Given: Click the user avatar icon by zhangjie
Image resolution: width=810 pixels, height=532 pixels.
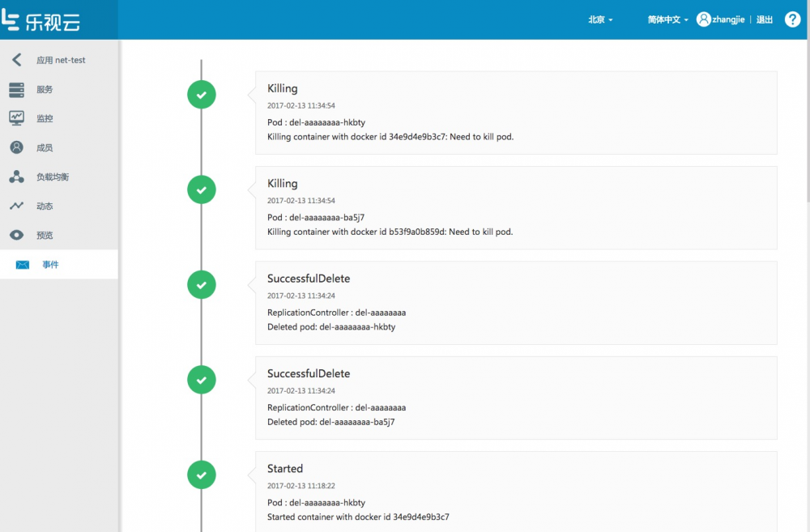Looking at the screenshot, I should [703, 19].
